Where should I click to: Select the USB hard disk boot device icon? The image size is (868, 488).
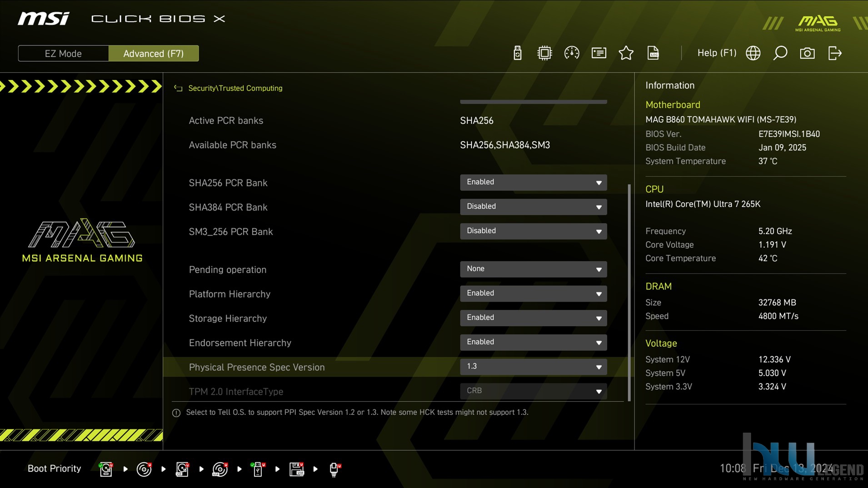coord(182,469)
